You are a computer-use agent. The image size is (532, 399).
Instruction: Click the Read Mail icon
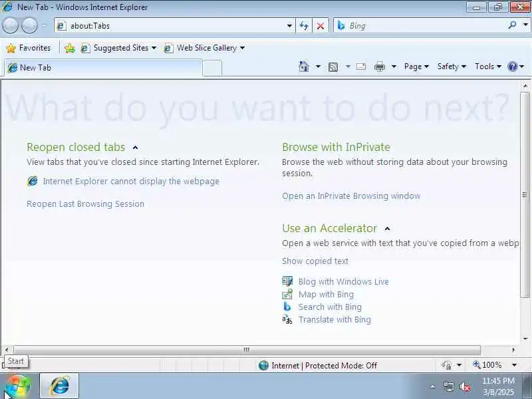(x=361, y=66)
